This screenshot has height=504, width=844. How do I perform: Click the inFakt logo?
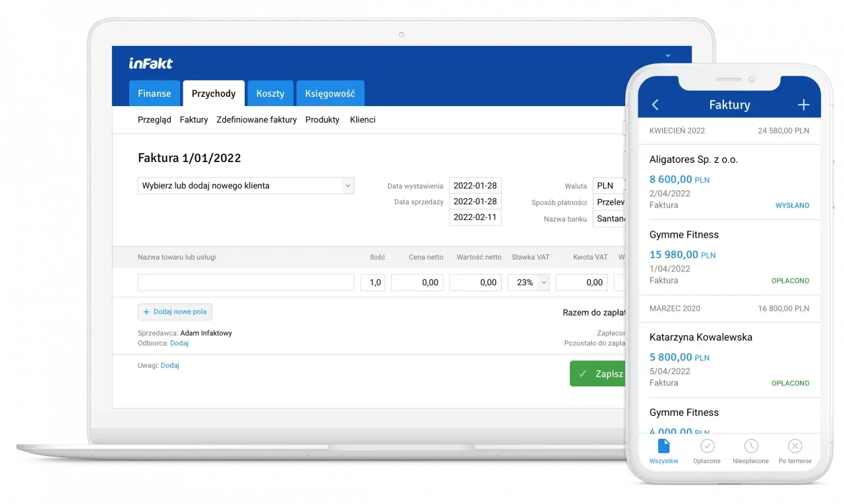coord(150,63)
